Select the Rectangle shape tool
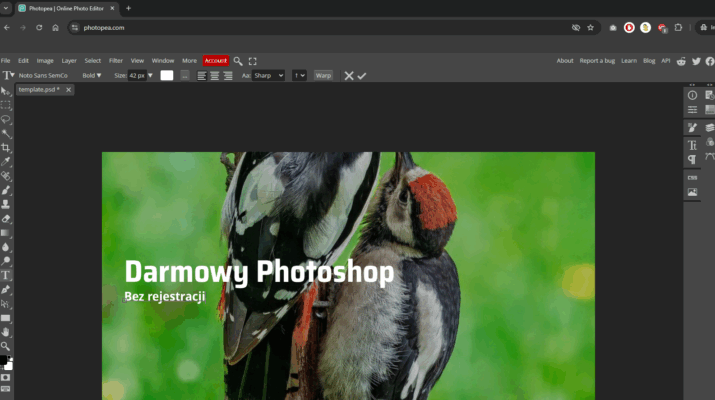Screen dimensions: 715x400 pos(5,318)
